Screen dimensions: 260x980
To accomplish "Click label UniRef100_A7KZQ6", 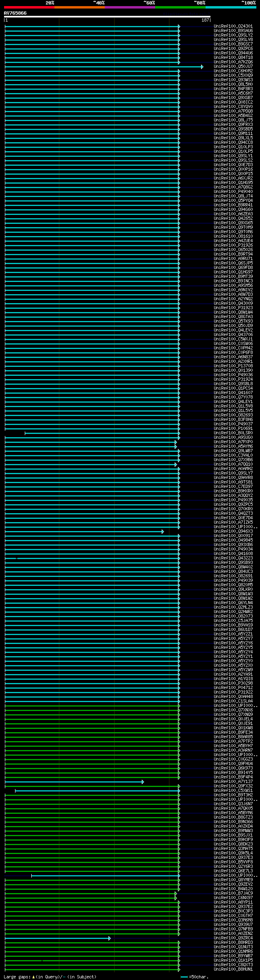I will coord(233,62).
